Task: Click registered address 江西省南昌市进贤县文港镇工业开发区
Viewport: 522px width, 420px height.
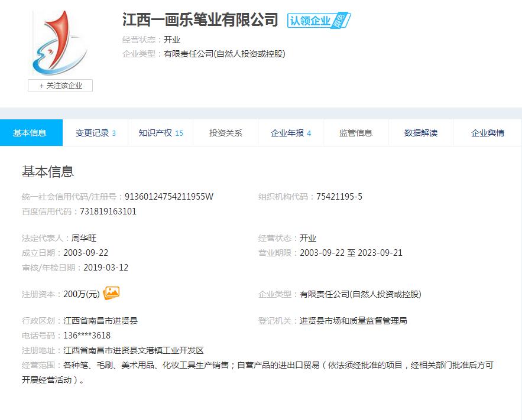Action: pyautogui.click(x=134, y=350)
